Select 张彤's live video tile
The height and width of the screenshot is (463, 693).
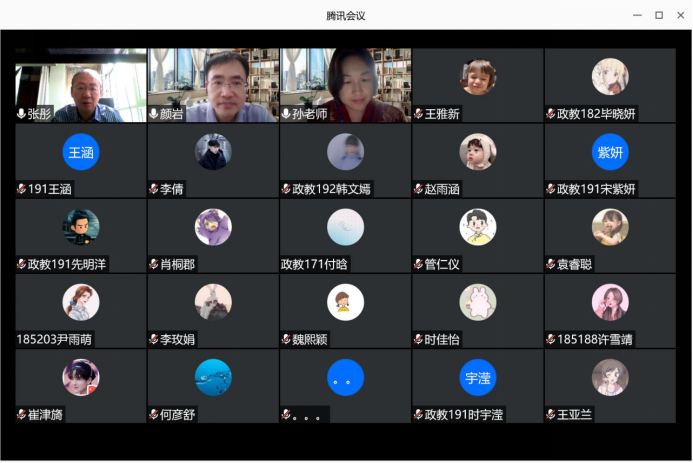pos(81,85)
